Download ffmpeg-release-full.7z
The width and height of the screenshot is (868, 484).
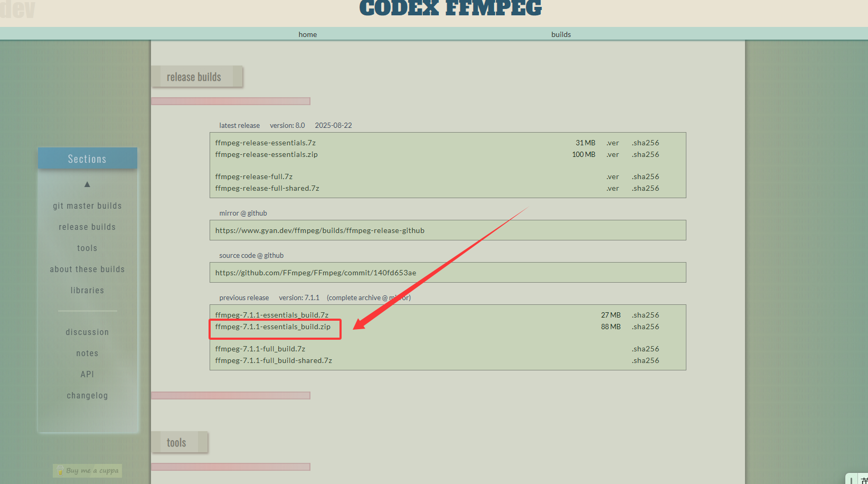click(x=253, y=177)
